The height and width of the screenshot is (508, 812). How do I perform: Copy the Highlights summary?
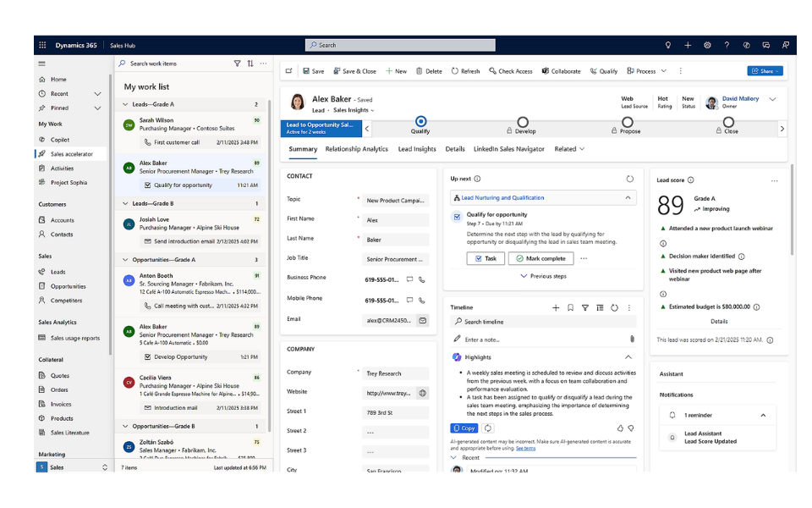(x=464, y=428)
